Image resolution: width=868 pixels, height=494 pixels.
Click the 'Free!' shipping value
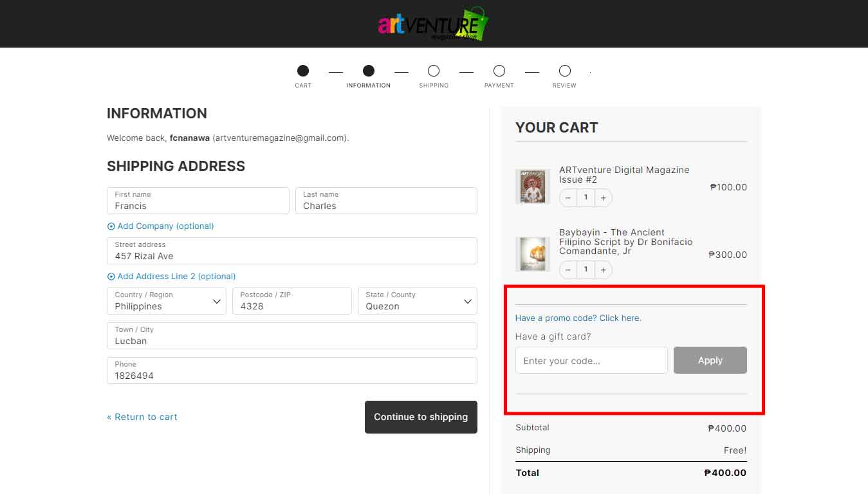pos(735,450)
